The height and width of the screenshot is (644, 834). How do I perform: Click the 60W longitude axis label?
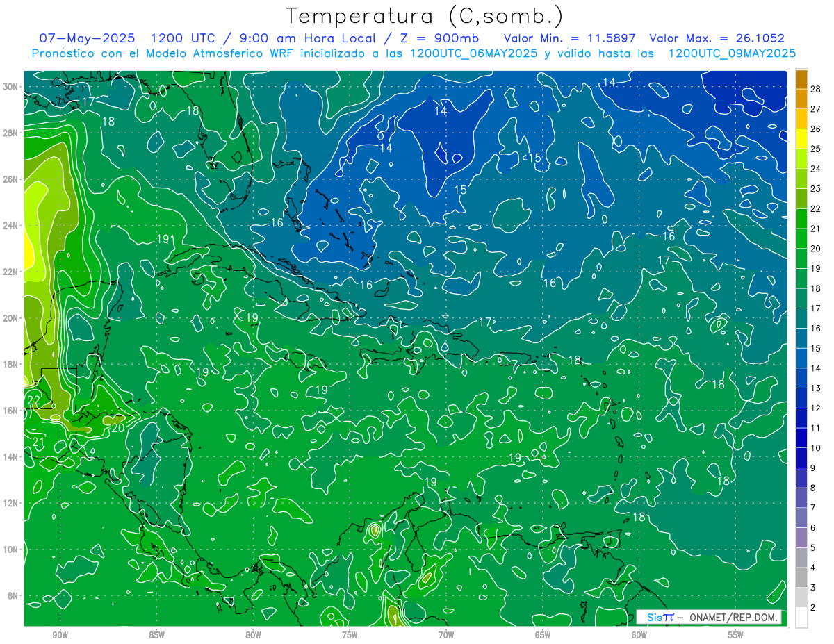click(x=639, y=635)
